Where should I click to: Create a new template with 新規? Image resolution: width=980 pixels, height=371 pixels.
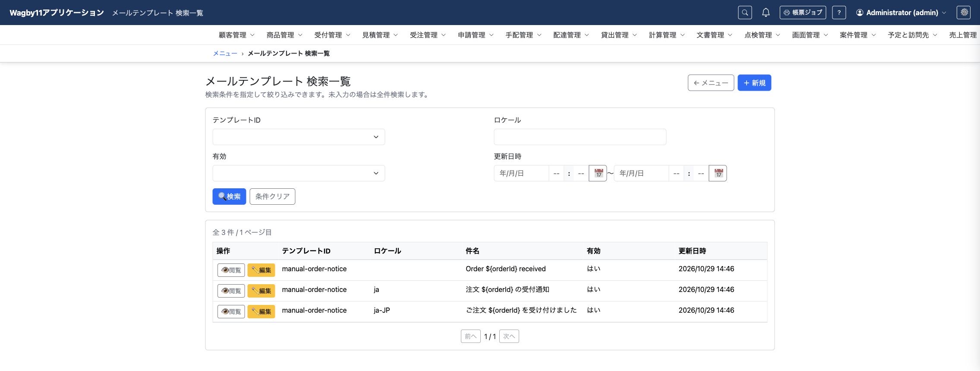pyautogui.click(x=754, y=83)
